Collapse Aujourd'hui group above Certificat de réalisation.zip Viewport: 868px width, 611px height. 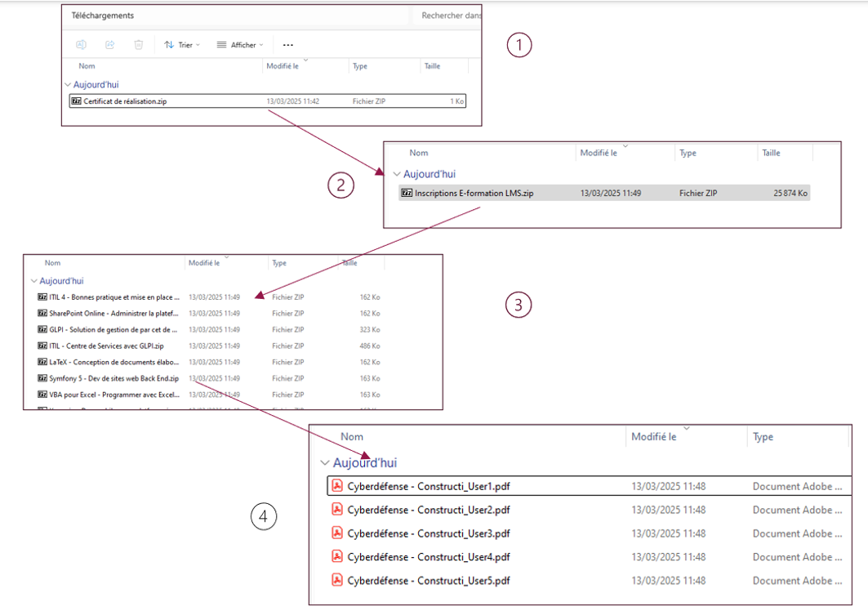click(68, 85)
